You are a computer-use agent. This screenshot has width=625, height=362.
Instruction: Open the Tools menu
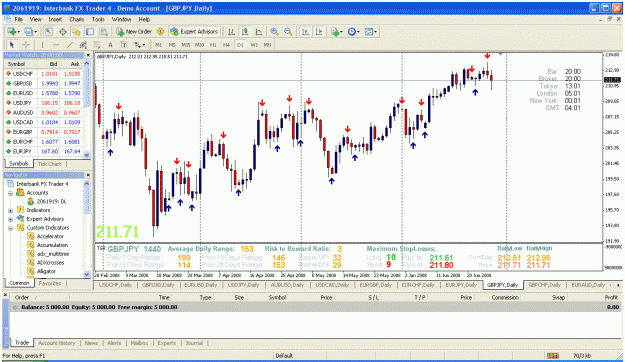(98, 19)
